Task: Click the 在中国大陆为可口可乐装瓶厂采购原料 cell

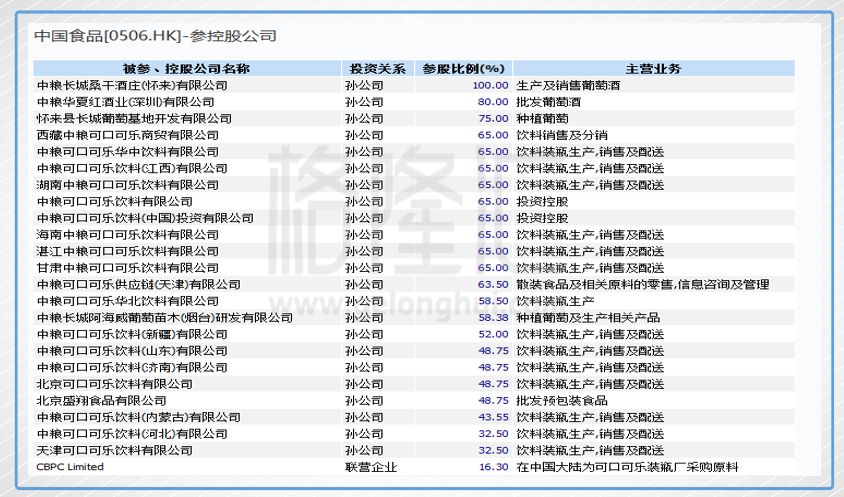Action: point(627,467)
